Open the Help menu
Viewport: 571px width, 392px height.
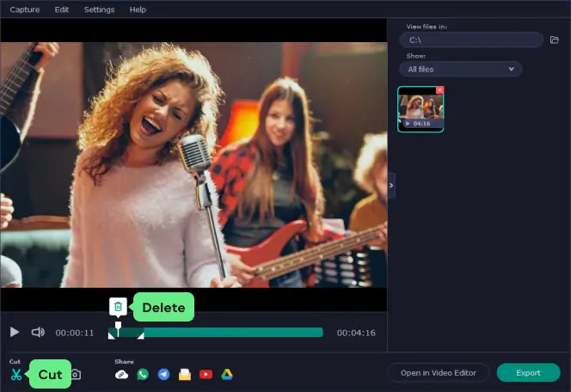click(x=138, y=9)
